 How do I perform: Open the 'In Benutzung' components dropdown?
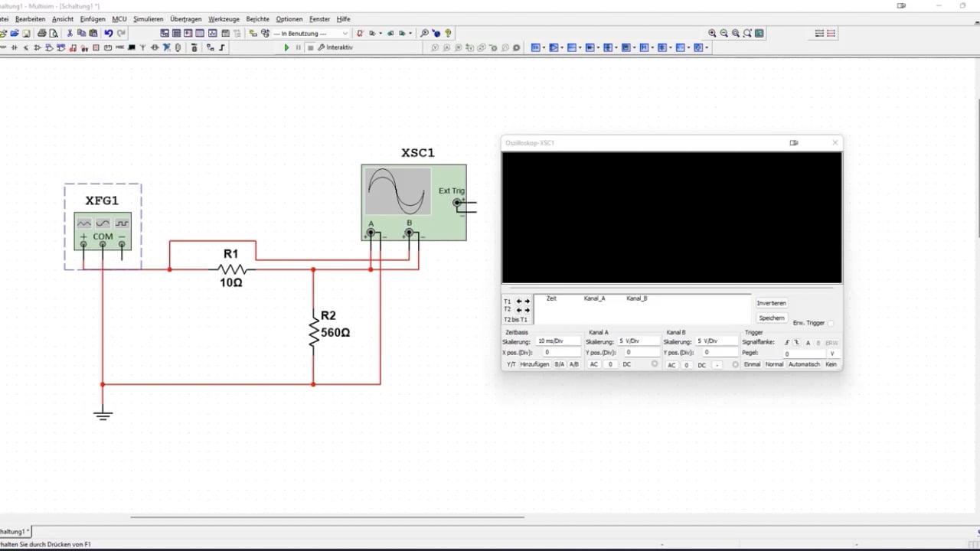click(x=312, y=33)
